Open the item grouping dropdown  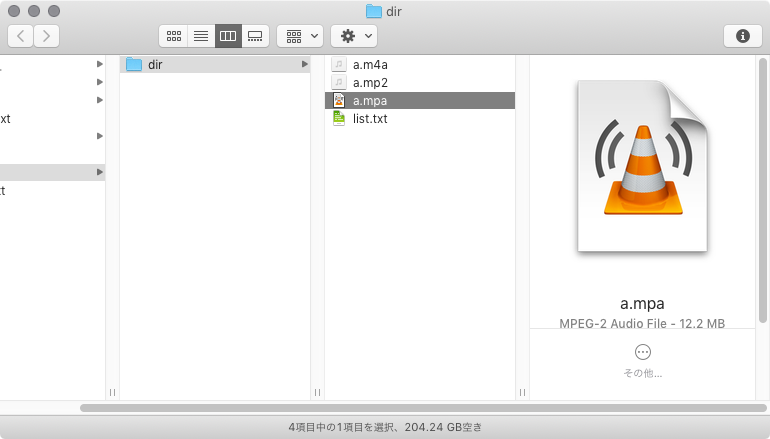[299, 36]
